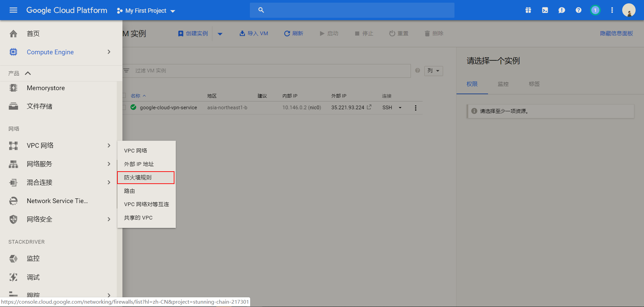Click the Memorystore icon
Image resolution: width=644 pixels, height=307 pixels.
point(13,88)
